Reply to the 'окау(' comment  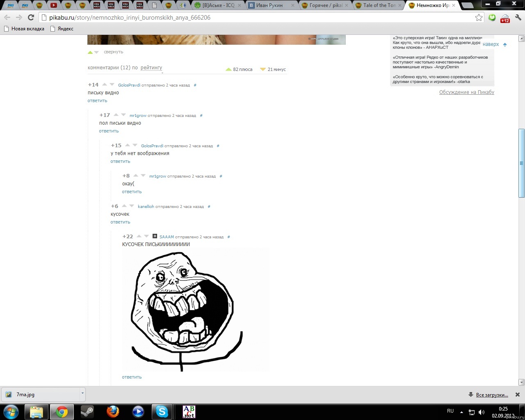click(132, 192)
